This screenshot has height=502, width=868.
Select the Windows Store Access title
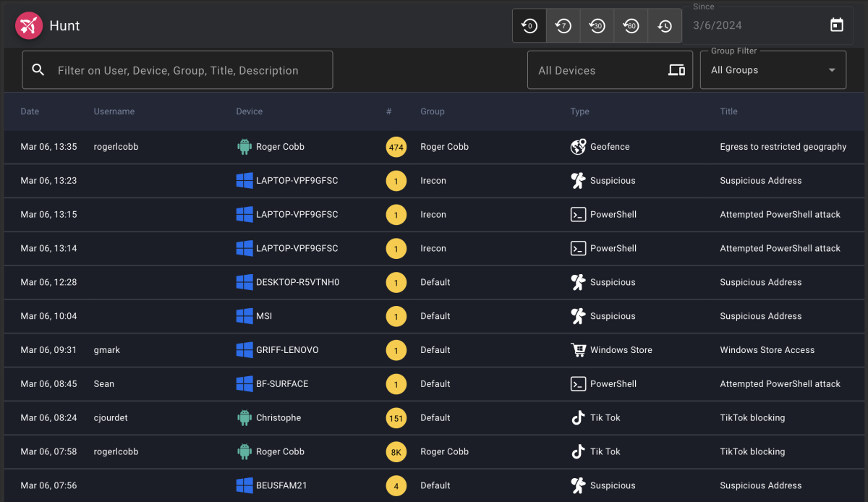[x=767, y=350]
